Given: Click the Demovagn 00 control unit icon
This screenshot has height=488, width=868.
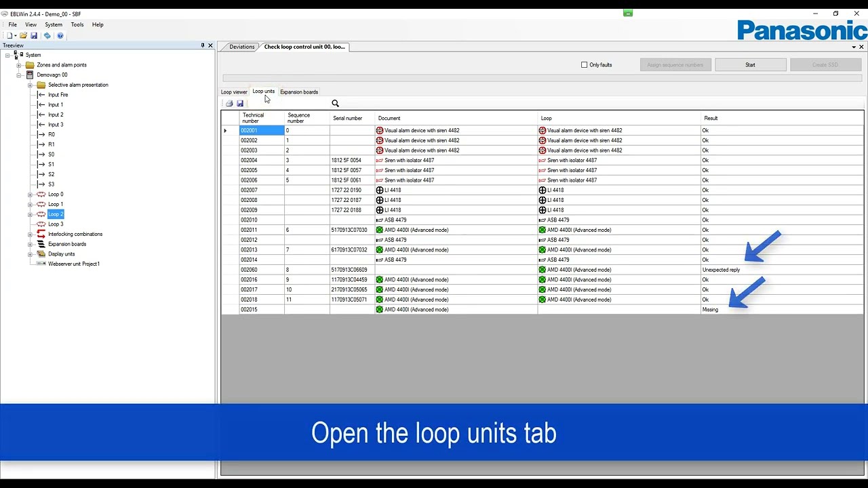Looking at the screenshot, I should tap(30, 75).
